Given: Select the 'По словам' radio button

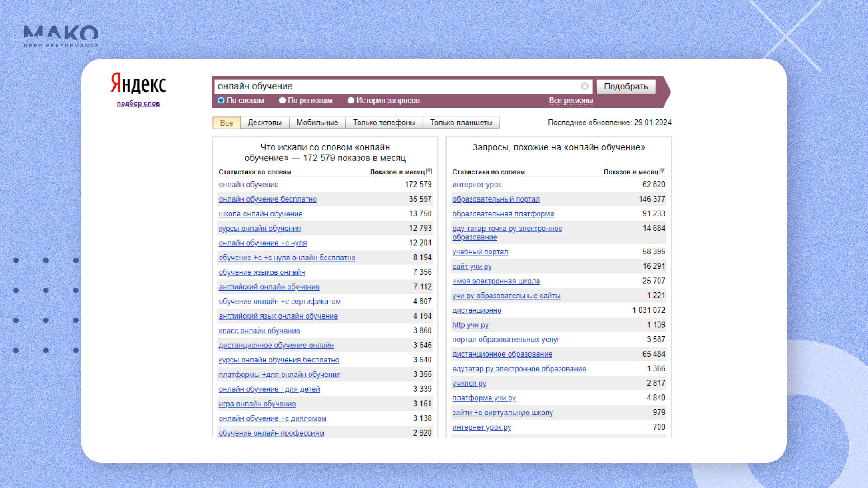Looking at the screenshot, I should 221,100.
